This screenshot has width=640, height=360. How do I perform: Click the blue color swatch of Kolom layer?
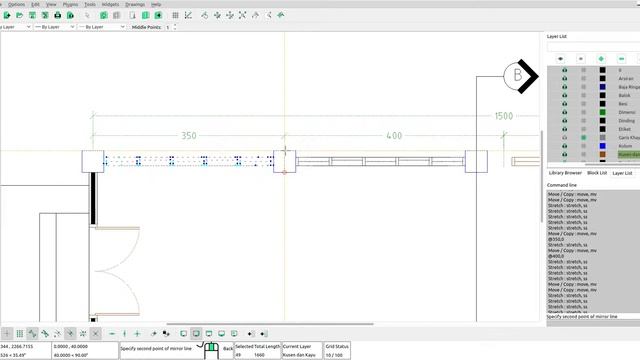[x=602, y=146]
